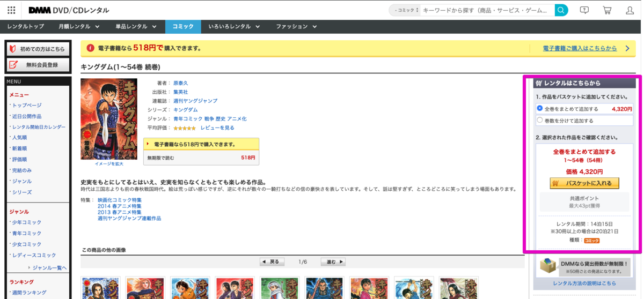The image size is (644, 299).
Task: Open the DMM services grid menu icon
Action: 11,10
